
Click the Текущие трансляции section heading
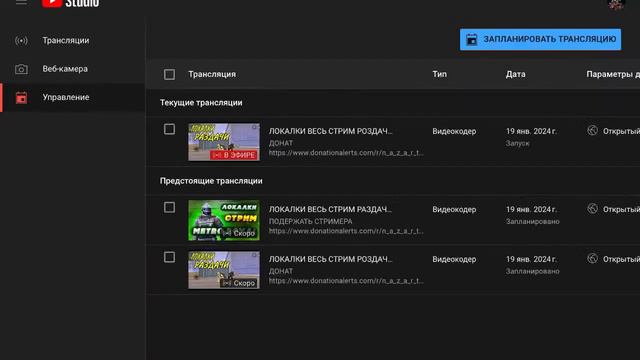tap(201, 103)
